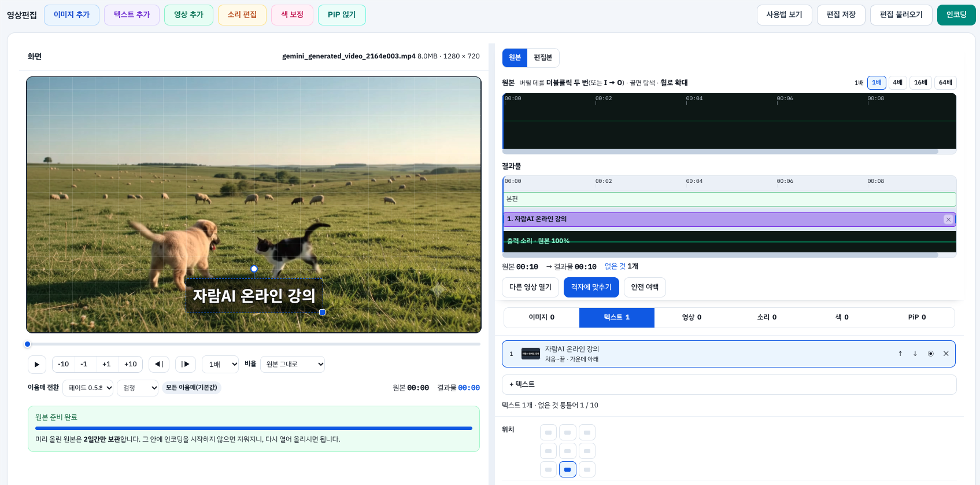This screenshot has width=980, height=485.
Task: Choose the center position cell
Action: click(568, 451)
